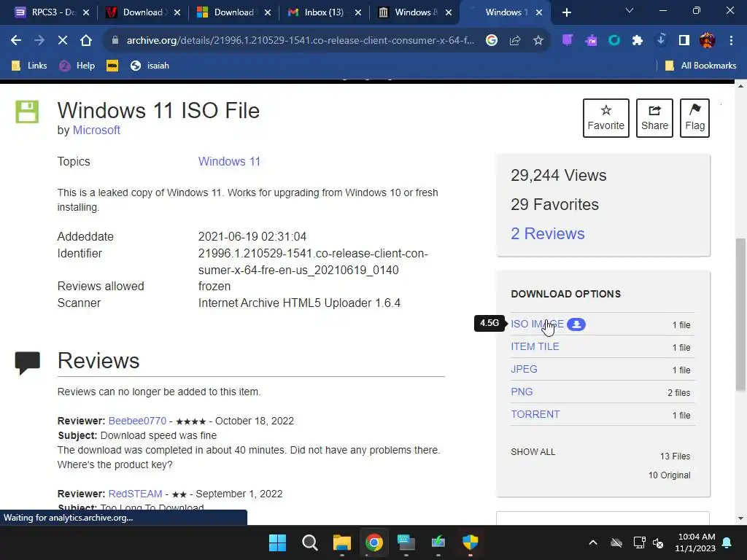Open the ITEM TILE download option
Image resolution: width=747 pixels, height=560 pixels.
535,346
